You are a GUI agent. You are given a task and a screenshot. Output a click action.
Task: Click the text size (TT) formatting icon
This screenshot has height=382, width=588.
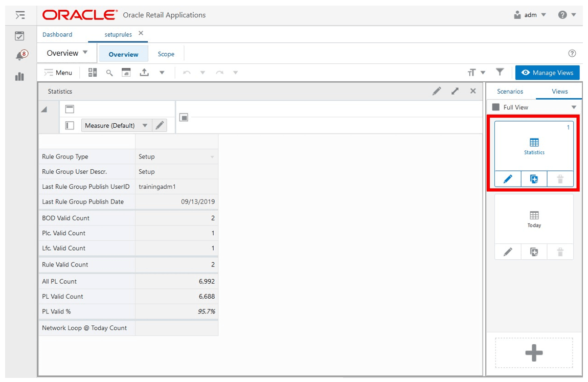tap(472, 72)
